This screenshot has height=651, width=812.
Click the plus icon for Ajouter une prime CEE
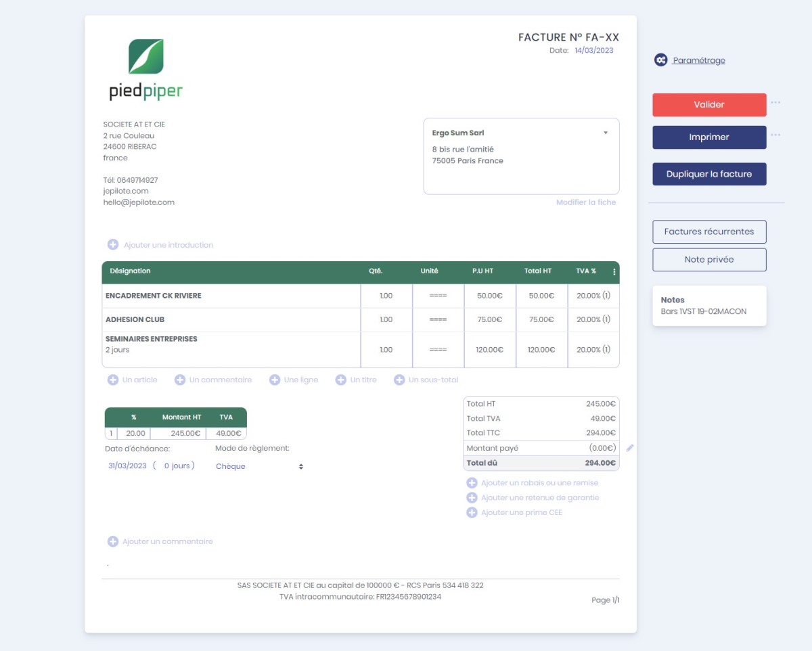(472, 513)
